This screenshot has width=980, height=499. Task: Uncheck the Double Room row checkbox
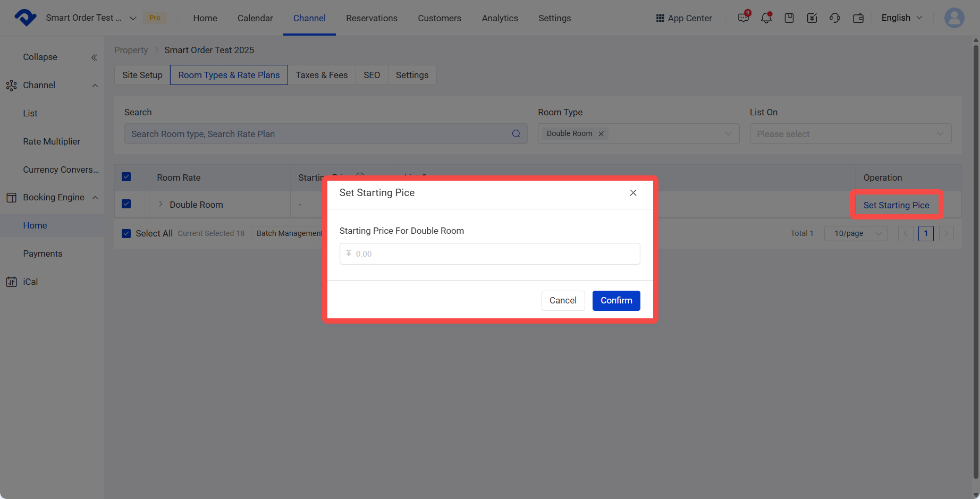pyautogui.click(x=126, y=204)
